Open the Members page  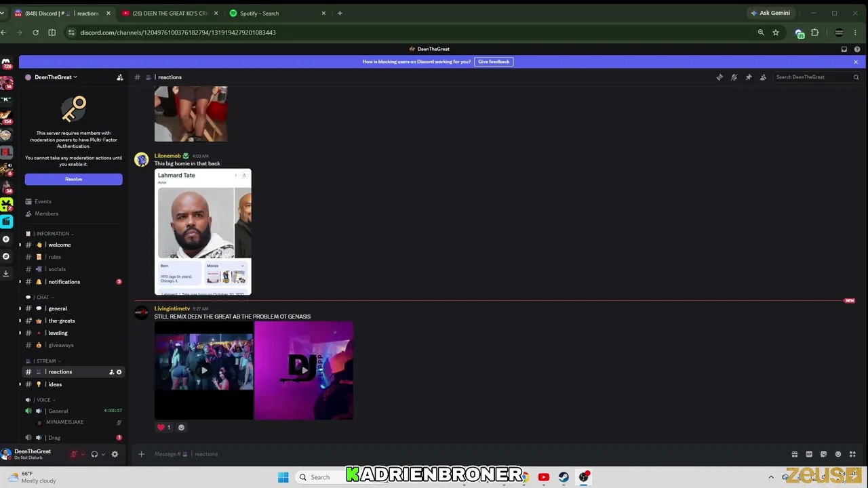coord(46,213)
